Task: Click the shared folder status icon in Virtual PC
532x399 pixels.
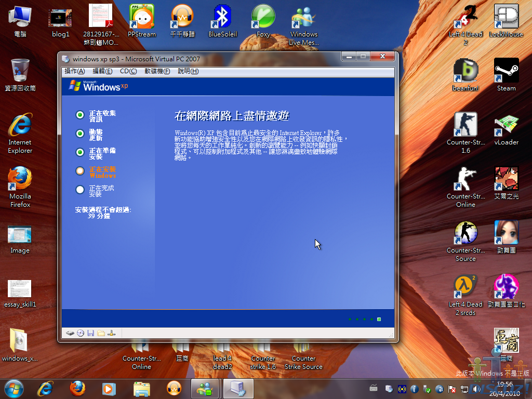Action: 101,333
